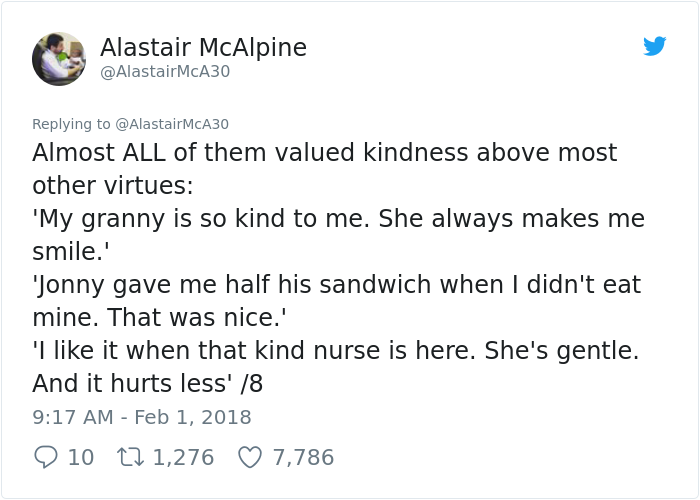Click the Twitter bird logo
Screen dimensions: 700x500
click(x=655, y=46)
